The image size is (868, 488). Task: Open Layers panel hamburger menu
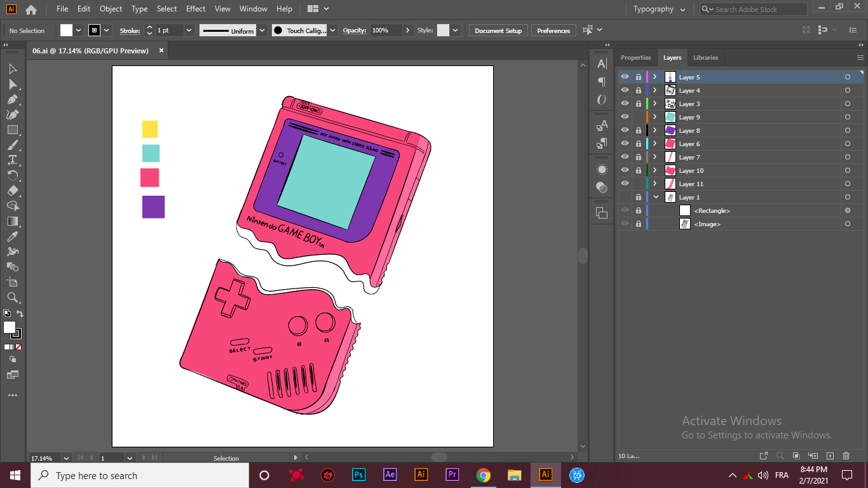tap(860, 57)
